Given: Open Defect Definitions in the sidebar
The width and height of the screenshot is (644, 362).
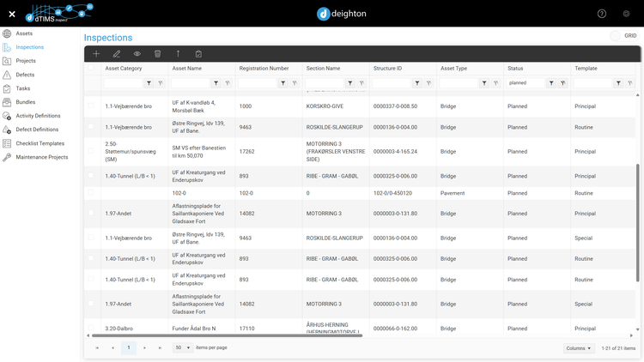Looking at the screenshot, I should point(37,130).
